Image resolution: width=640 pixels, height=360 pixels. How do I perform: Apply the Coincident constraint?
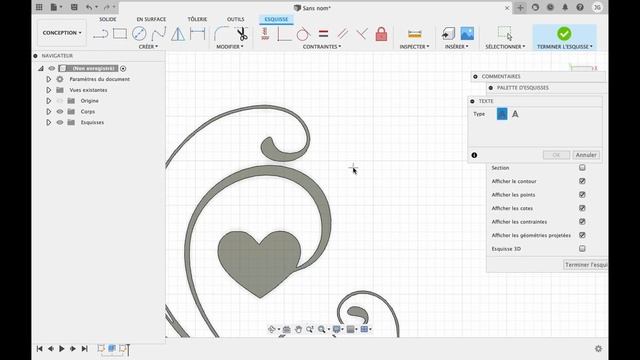284,34
